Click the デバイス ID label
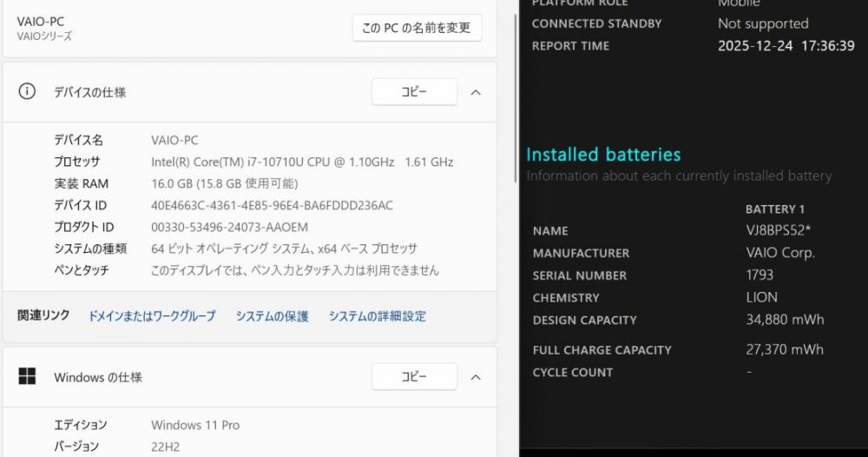 [x=80, y=206]
